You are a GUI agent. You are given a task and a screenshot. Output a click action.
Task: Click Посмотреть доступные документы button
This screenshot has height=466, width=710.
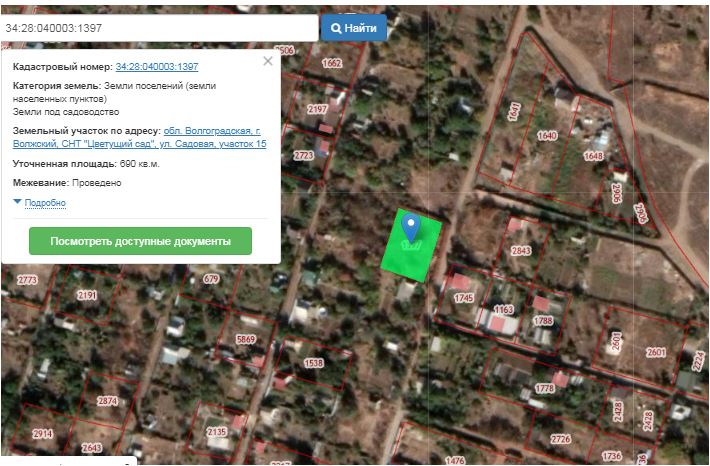tap(141, 241)
